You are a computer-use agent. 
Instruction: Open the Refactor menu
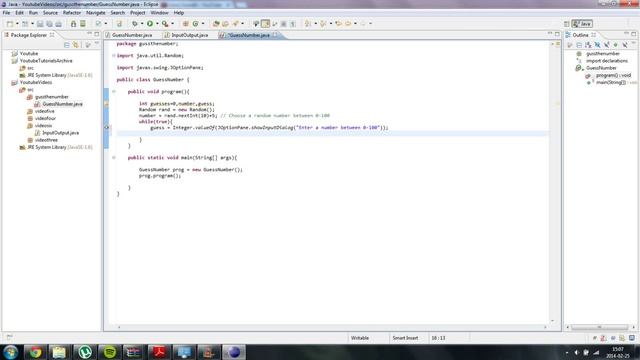click(x=72, y=13)
